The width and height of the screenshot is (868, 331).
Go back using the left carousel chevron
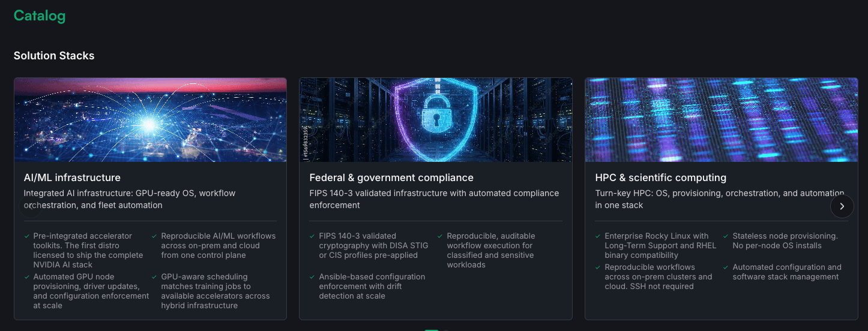tap(30, 206)
